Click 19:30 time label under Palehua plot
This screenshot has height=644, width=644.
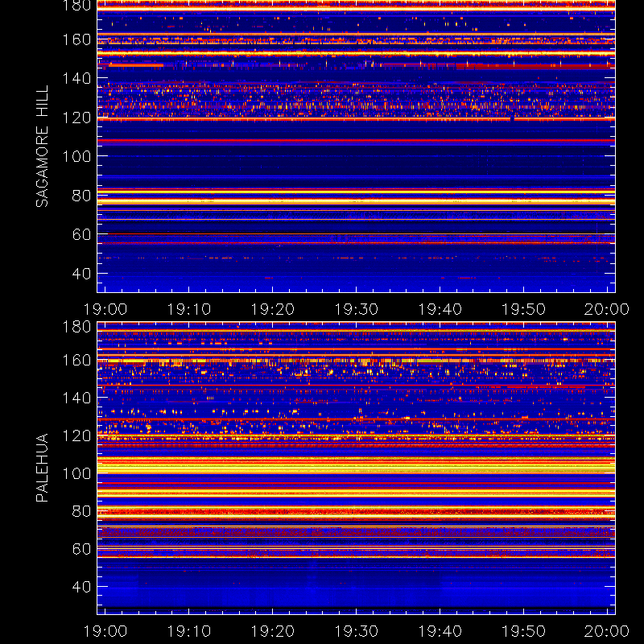pos(356,631)
